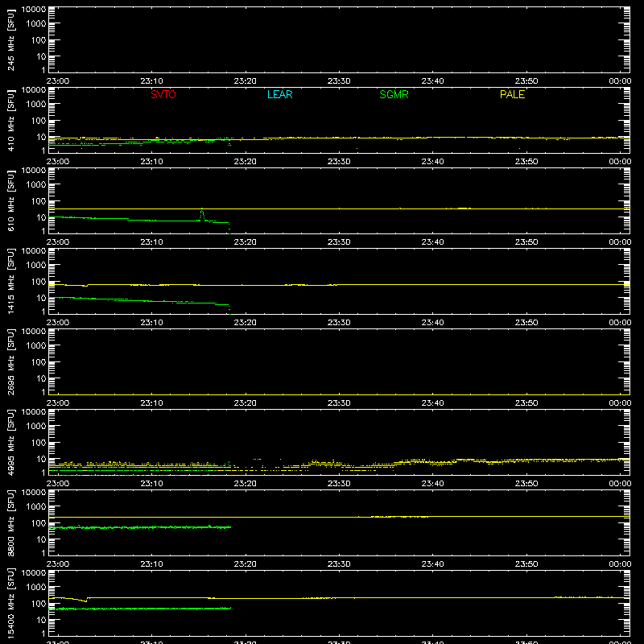Click 23:10 time label under 245 MHz panel
The image size is (644, 644).
pyautogui.click(x=151, y=81)
